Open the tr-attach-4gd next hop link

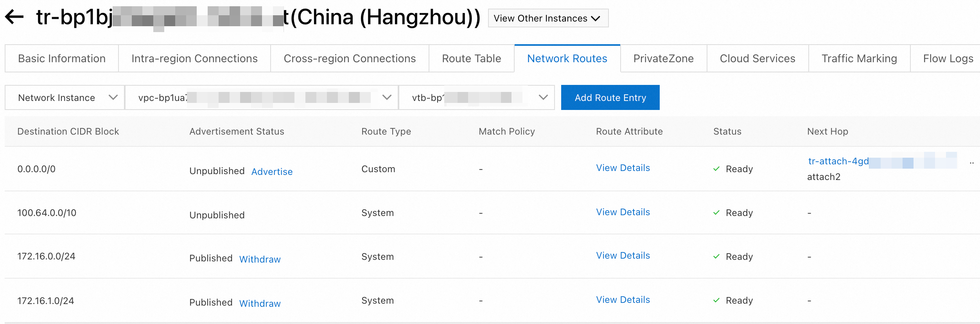pyautogui.click(x=838, y=161)
